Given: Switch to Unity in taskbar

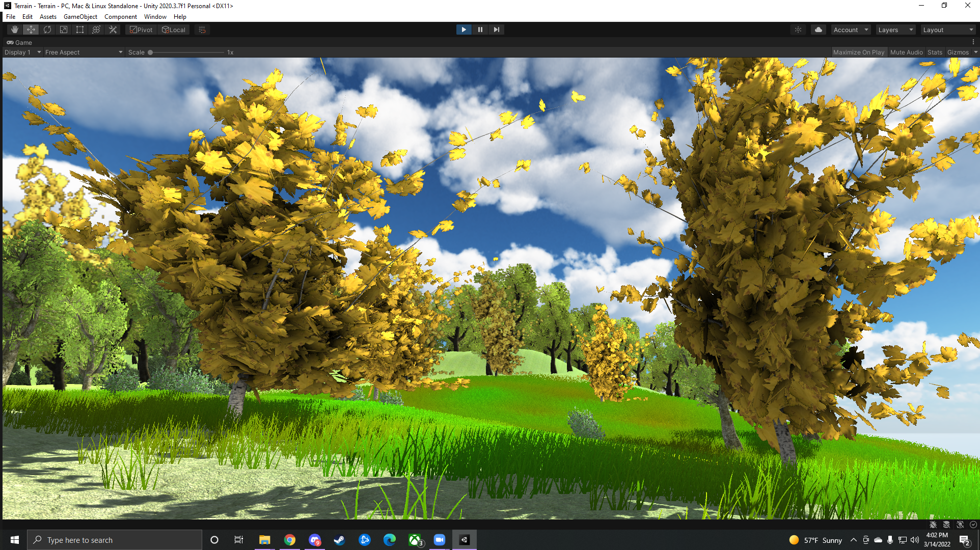Looking at the screenshot, I should (x=465, y=540).
